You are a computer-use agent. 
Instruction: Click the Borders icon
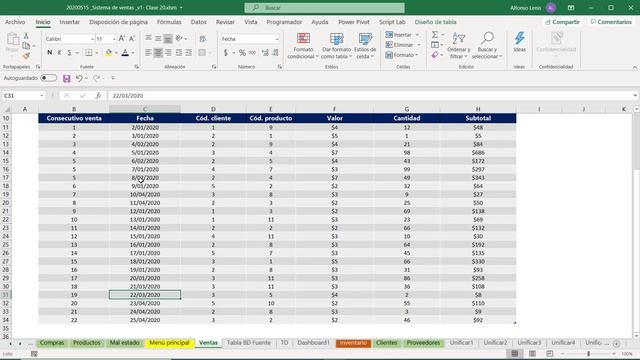[89, 53]
